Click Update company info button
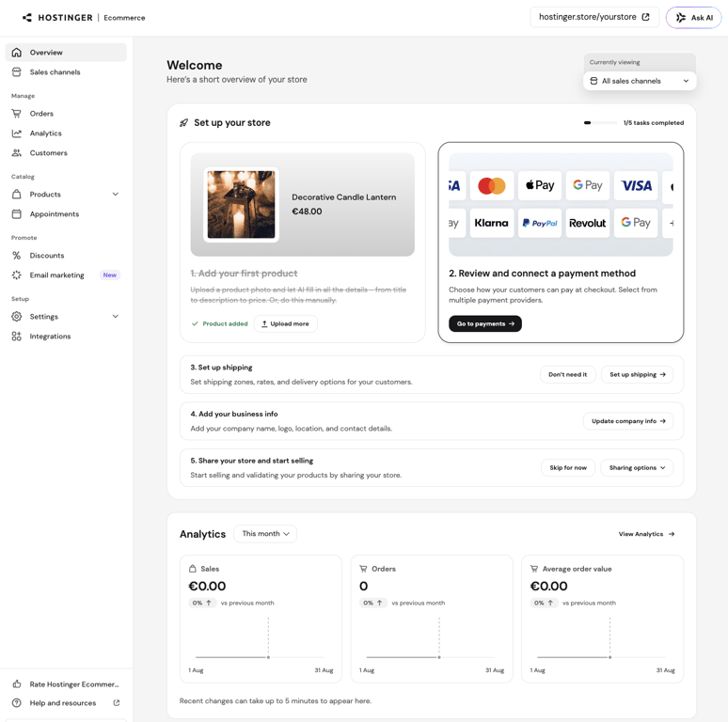 (x=628, y=421)
